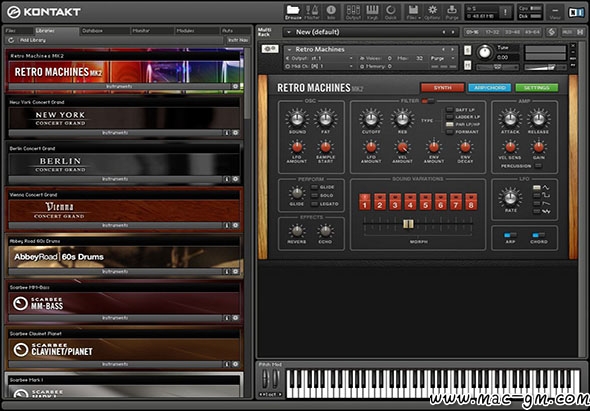The width and height of the screenshot is (590, 411).
Task: Toggle the CHORD switch
Action: (x=539, y=235)
